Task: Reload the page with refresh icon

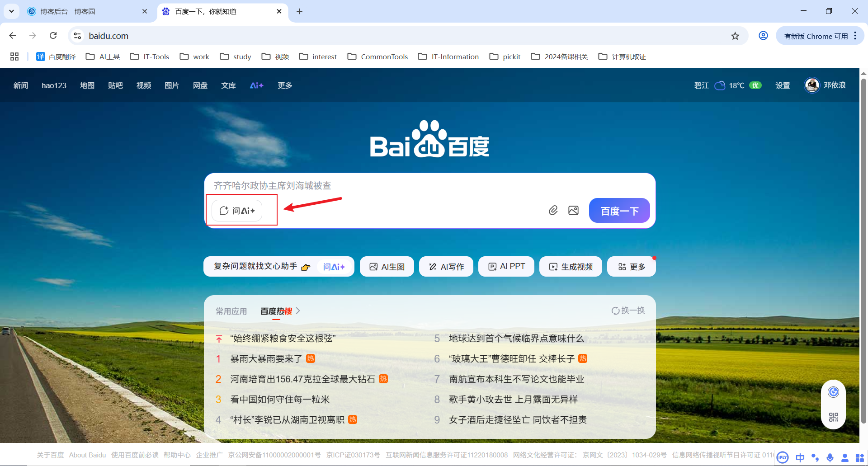Action: click(x=53, y=36)
